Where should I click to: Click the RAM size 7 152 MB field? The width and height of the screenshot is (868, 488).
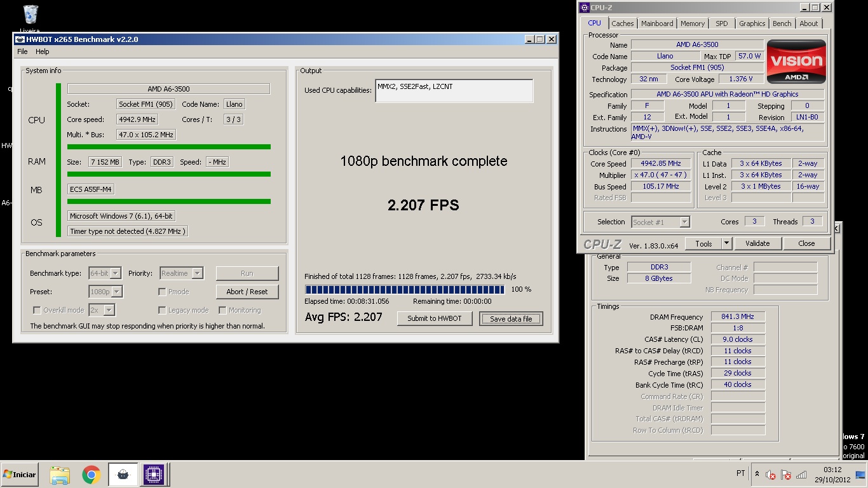105,162
